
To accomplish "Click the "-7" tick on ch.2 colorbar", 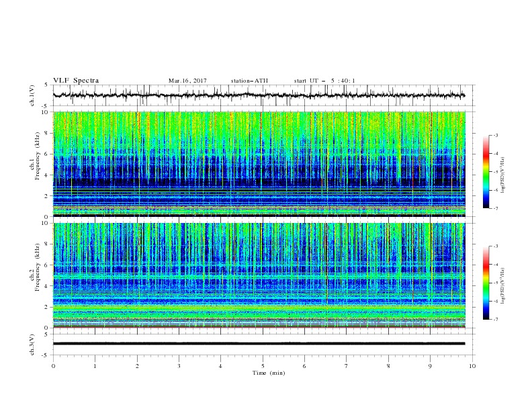I will 495,320.
